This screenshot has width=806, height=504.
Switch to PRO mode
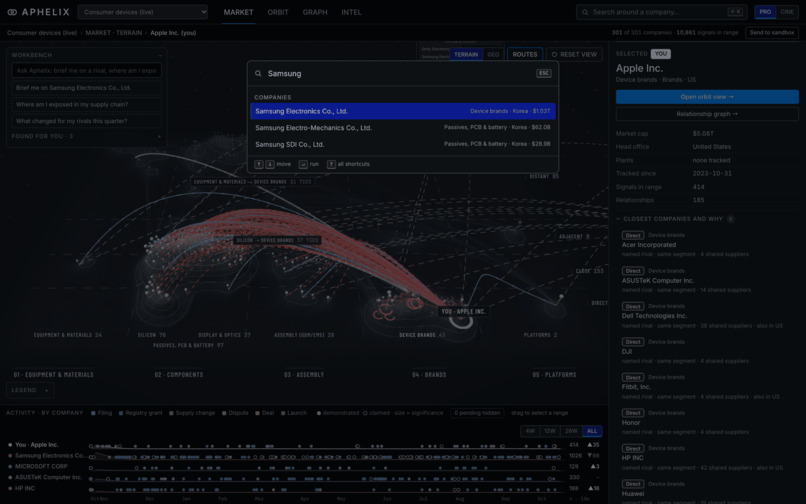click(x=765, y=12)
